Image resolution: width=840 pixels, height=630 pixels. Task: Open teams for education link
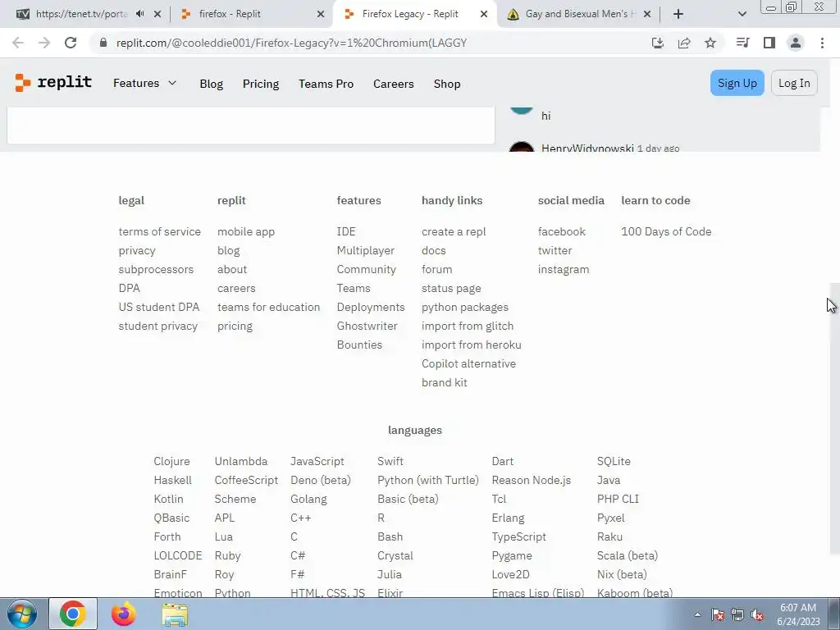coord(268,307)
